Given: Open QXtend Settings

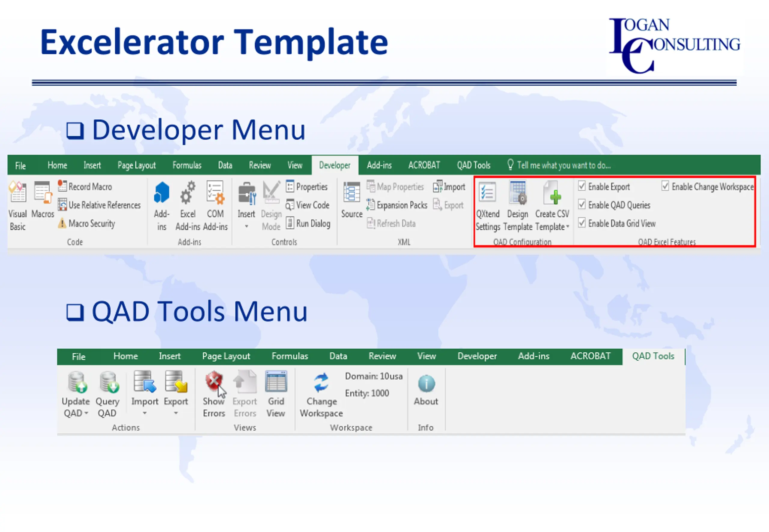Looking at the screenshot, I should [488, 206].
